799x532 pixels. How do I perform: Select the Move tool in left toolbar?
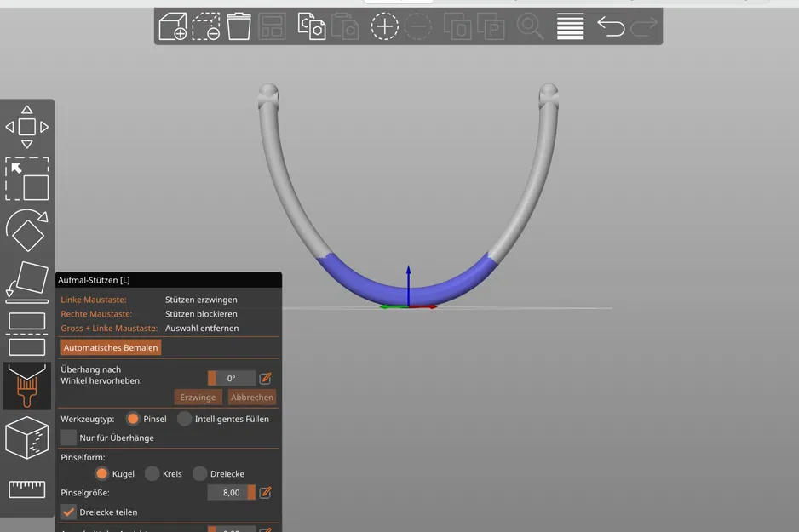pos(27,127)
